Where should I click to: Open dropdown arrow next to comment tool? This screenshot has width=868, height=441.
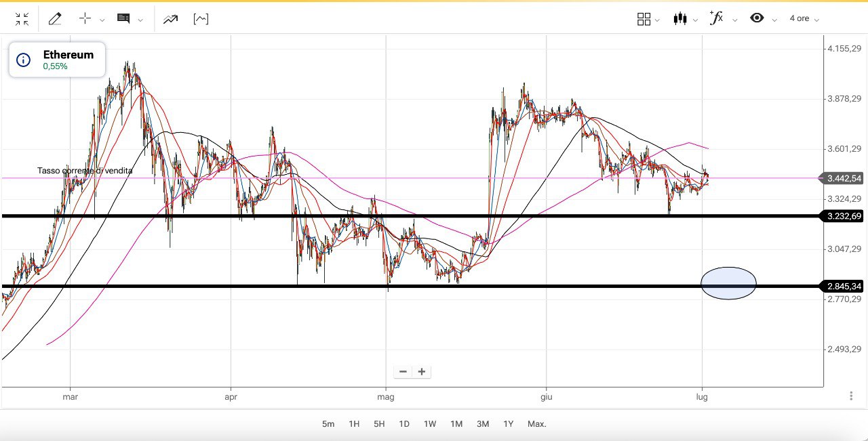coord(140,20)
